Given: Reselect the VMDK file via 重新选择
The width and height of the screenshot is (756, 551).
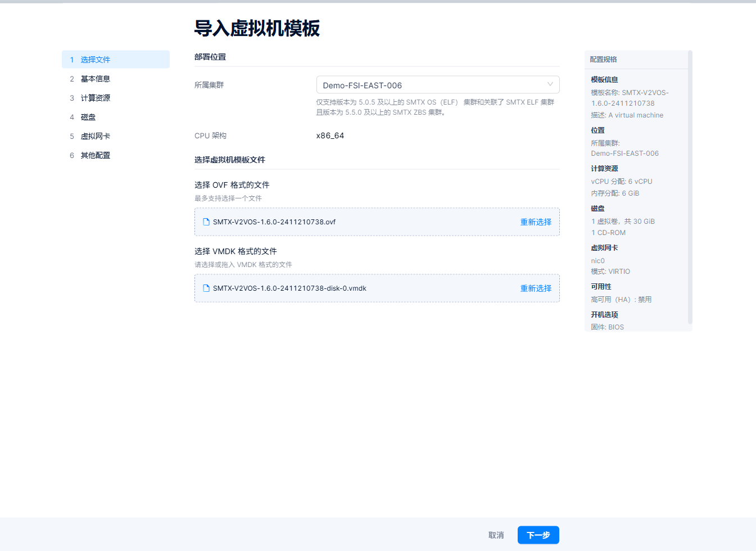Looking at the screenshot, I should coord(535,288).
